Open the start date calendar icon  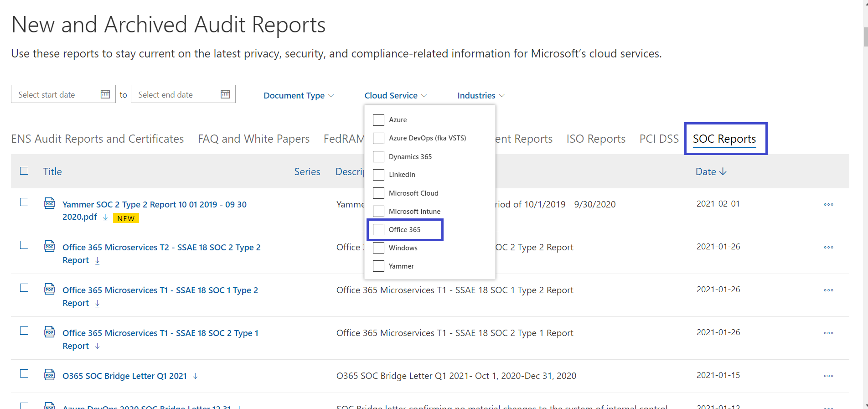pos(105,94)
